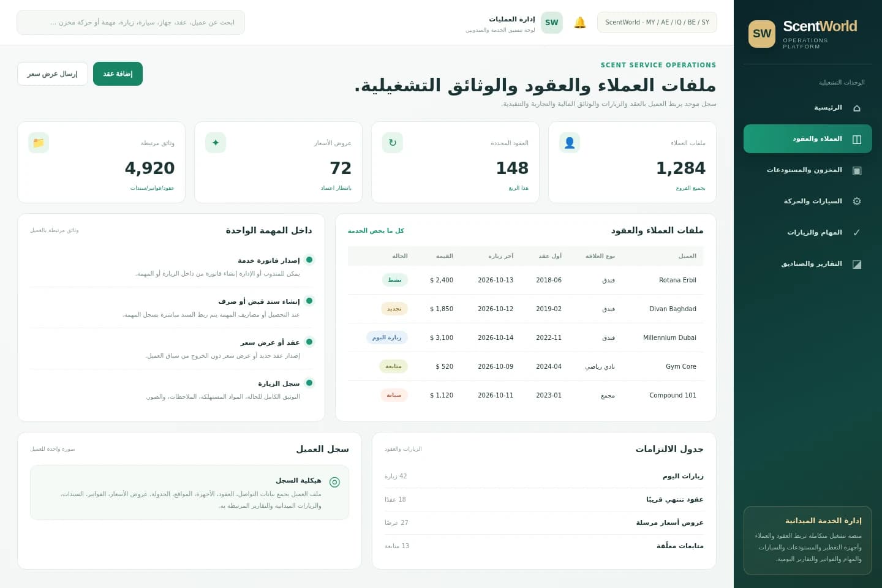Click the إضافة عقد button
The width and height of the screenshot is (882, 588).
[x=118, y=73]
